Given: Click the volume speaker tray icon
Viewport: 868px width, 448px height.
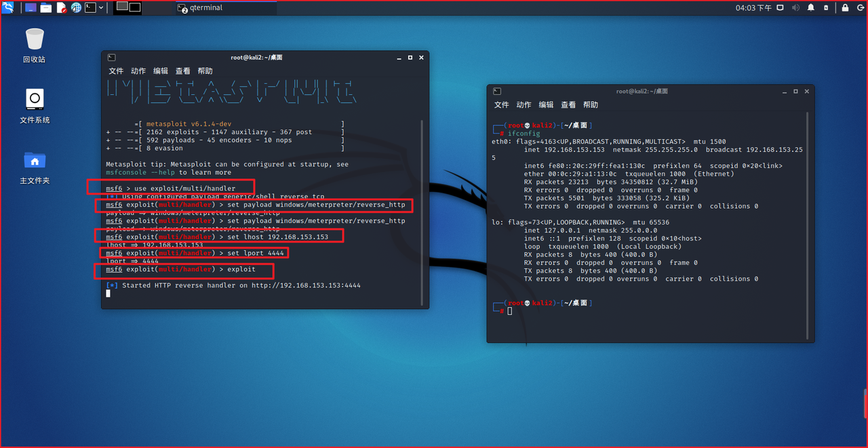Looking at the screenshot, I should click(x=795, y=8).
